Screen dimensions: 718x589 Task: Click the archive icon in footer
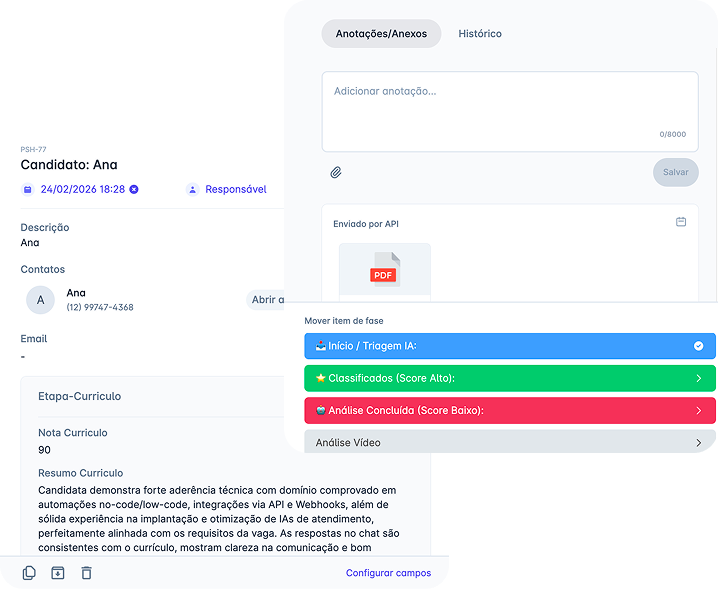click(57, 573)
